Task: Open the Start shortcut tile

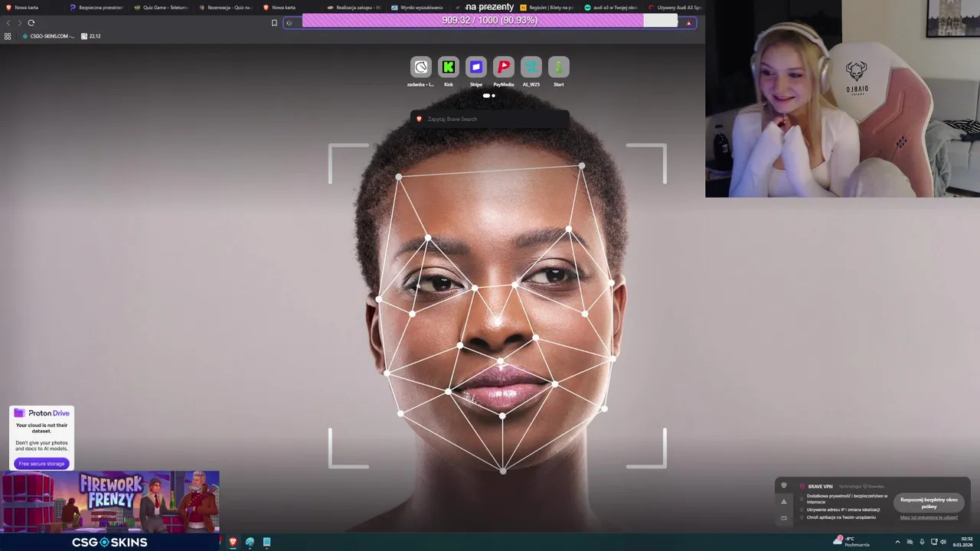Action: 559,67
